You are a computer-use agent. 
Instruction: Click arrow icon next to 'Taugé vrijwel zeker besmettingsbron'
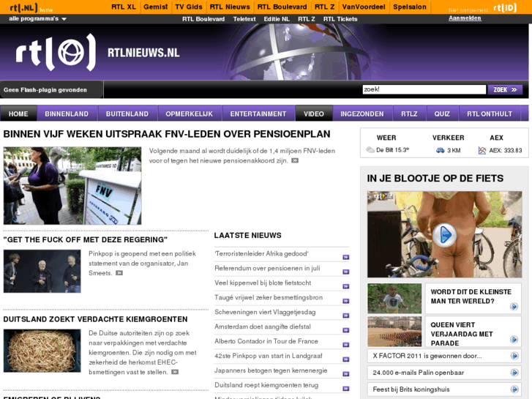(345, 301)
